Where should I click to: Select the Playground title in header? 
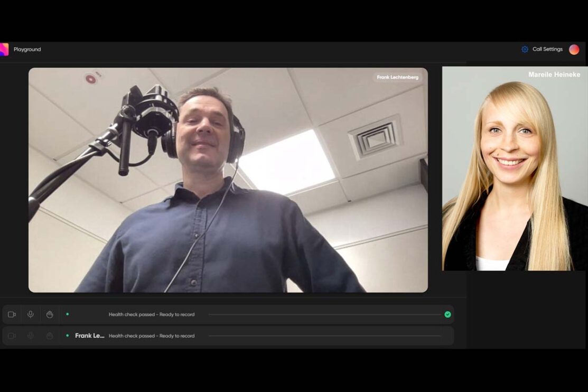tap(27, 49)
